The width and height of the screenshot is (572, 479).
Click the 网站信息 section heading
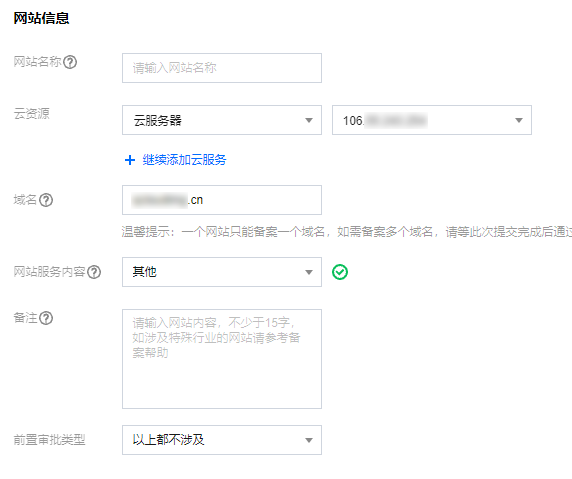41,18
